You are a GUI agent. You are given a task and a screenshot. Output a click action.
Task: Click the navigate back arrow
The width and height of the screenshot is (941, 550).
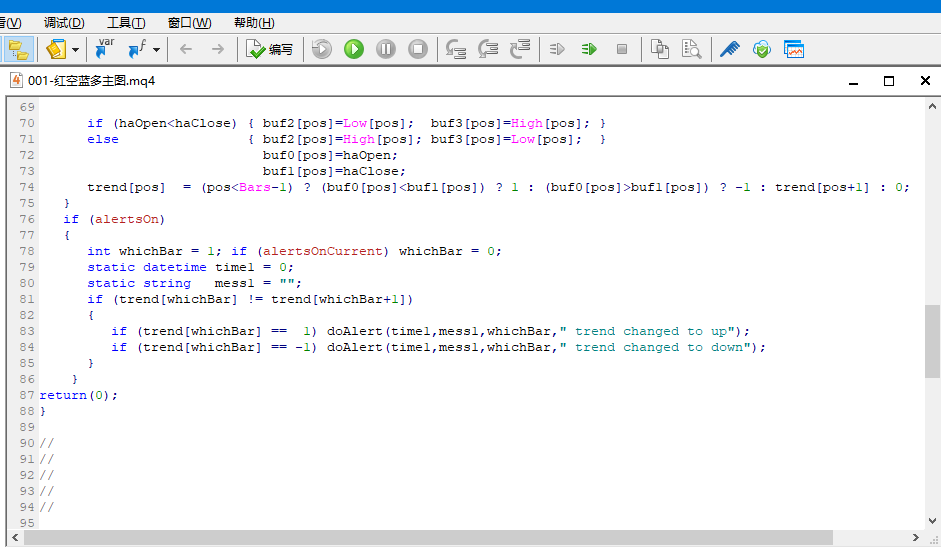tap(185, 49)
